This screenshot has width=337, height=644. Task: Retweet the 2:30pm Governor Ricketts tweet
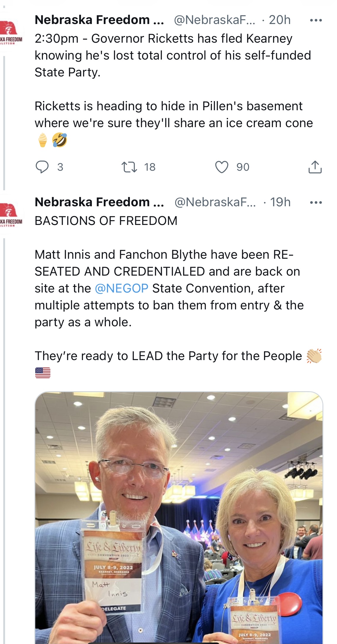129,167
